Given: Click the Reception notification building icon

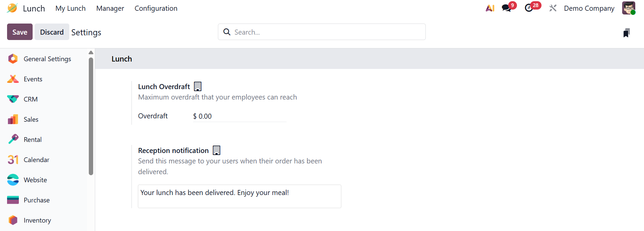Looking at the screenshot, I should tap(217, 150).
